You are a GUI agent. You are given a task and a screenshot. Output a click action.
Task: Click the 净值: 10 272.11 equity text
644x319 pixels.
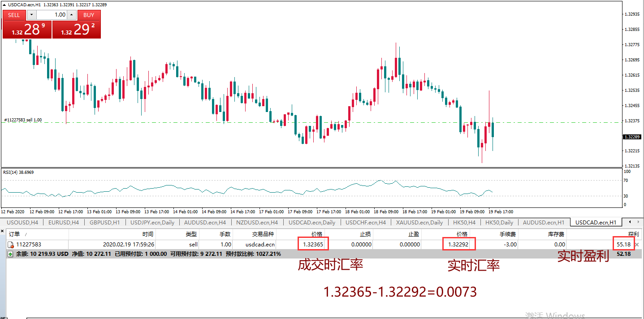coord(91,254)
